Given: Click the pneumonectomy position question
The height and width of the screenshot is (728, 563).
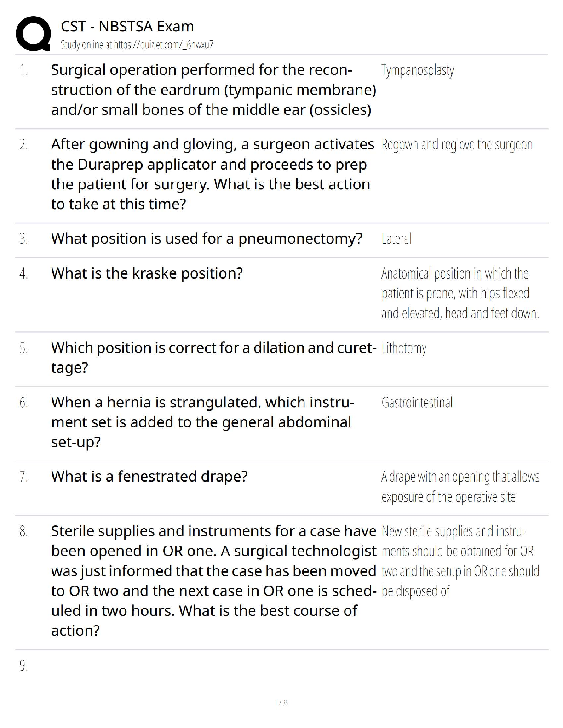Looking at the screenshot, I should pos(207,239).
